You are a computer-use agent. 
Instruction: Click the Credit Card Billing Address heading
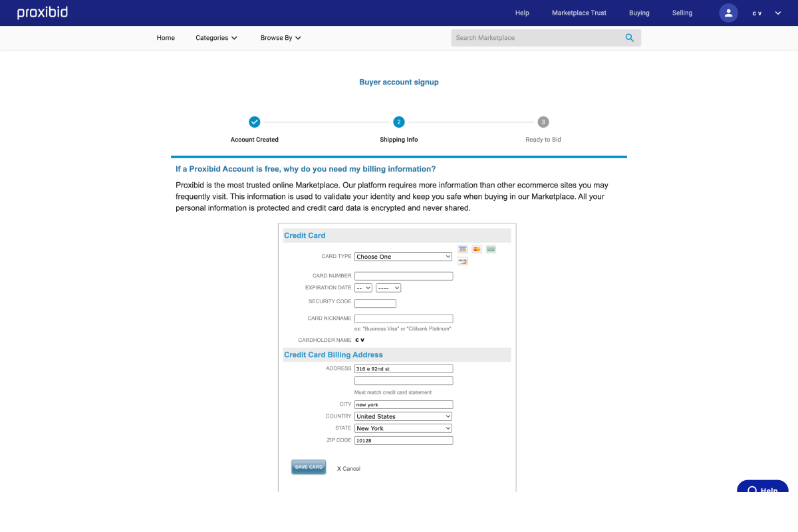click(333, 355)
